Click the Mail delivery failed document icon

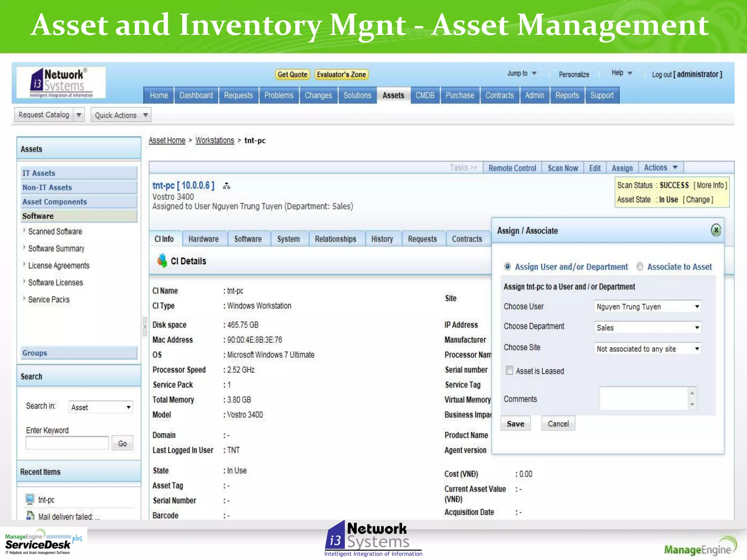[30, 516]
